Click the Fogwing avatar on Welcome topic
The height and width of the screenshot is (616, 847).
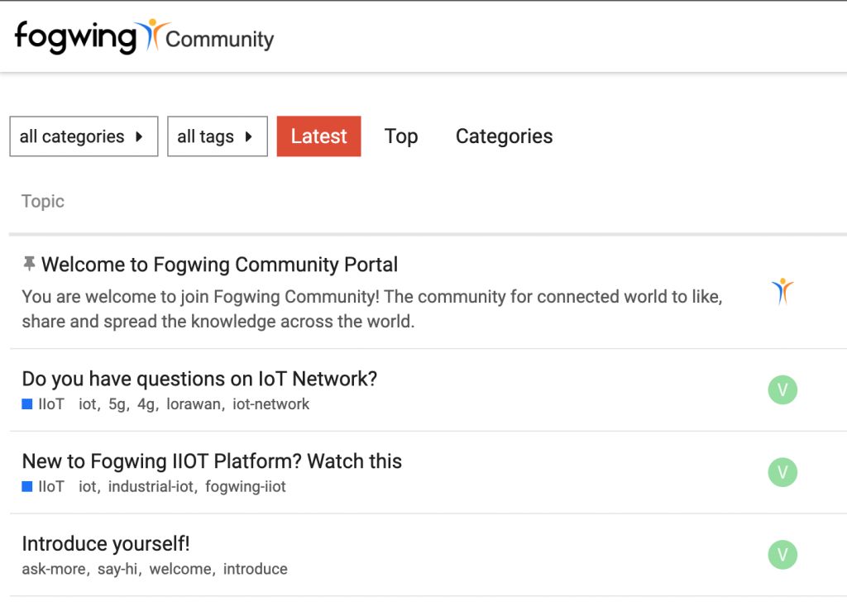[x=782, y=292]
